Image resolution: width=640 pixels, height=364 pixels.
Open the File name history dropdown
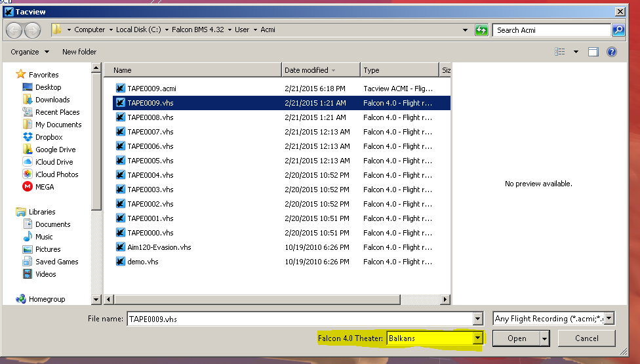(x=477, y=319)
